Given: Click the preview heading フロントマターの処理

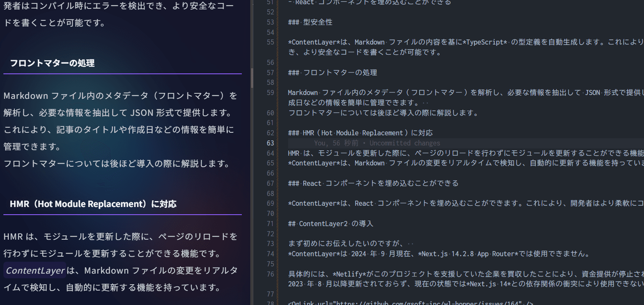Looking at the screenshot, I should (x=52, y=63).
